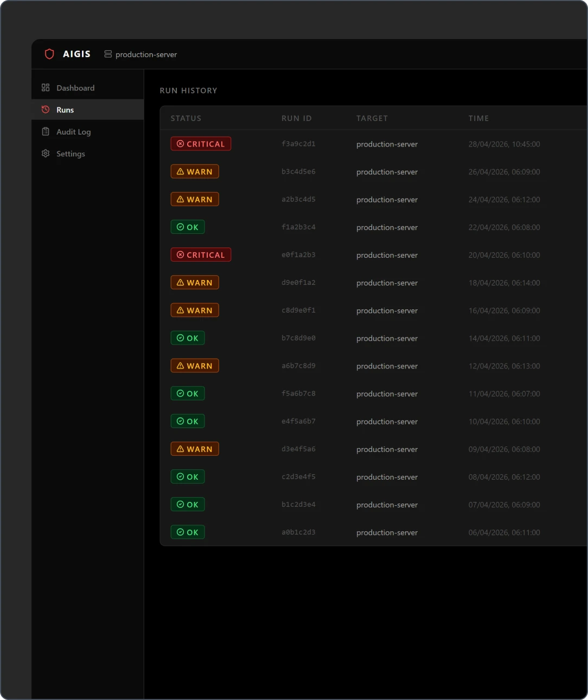
Task: Open the Dashboard page
Action: [x=87, y=88]
